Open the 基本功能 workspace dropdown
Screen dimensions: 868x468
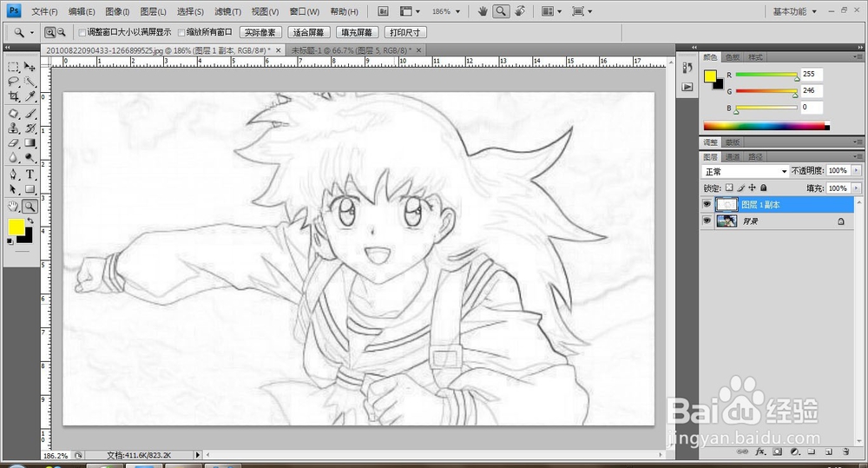795,11
